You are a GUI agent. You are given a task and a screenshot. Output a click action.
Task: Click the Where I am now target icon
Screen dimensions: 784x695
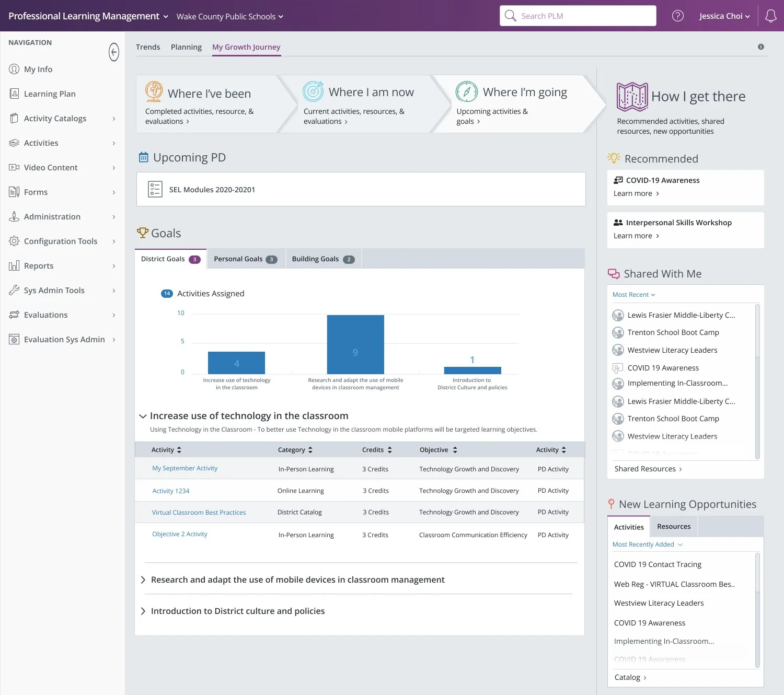pyautogui.click(x=313, y=91)
